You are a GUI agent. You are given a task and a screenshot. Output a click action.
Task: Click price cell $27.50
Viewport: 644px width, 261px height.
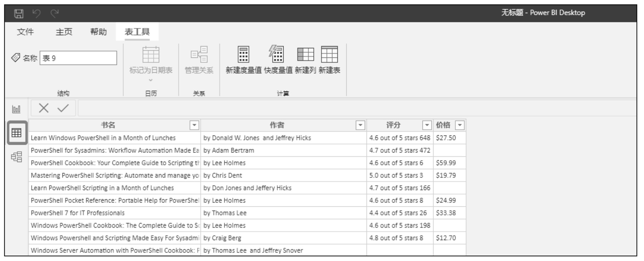coord(449,138)
